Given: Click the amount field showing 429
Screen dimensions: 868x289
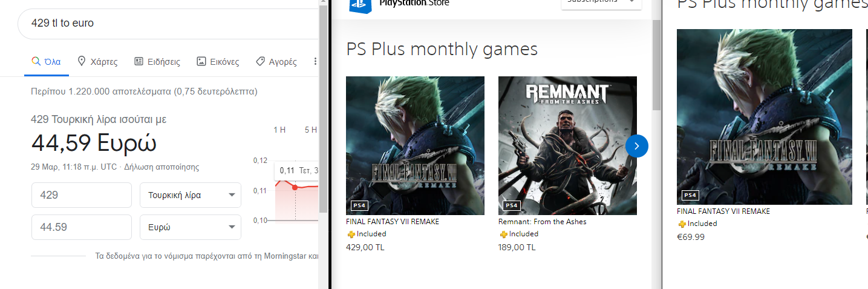Looking at the screenshot, I should point(82,195).
